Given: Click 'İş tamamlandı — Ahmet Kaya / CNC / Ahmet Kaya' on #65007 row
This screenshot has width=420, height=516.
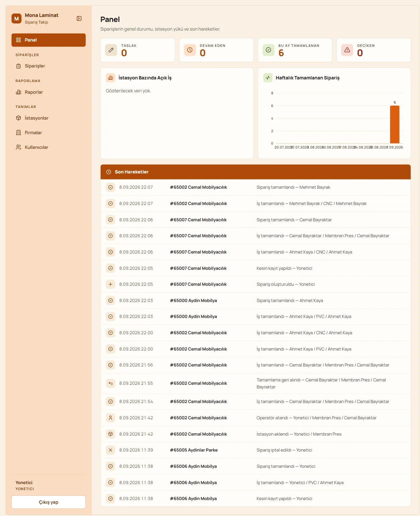Looking at the screenshot, I should coord(304,252).
